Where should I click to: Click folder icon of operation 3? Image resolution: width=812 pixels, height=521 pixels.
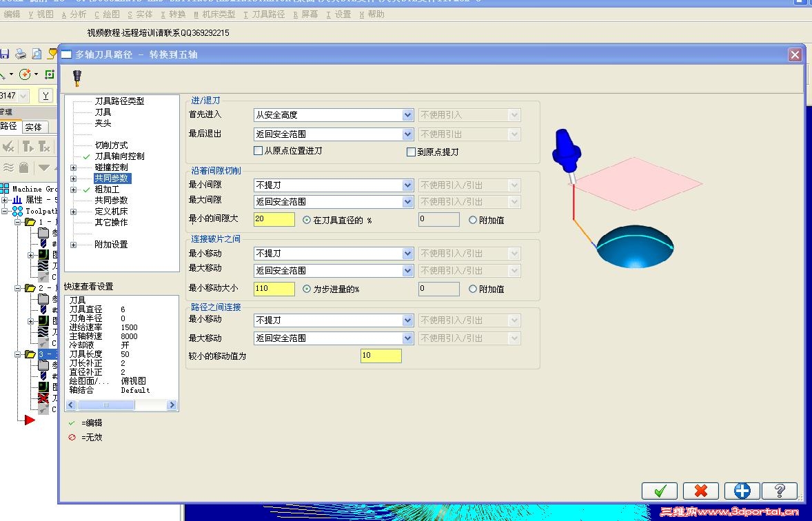[x=30, y=354]
